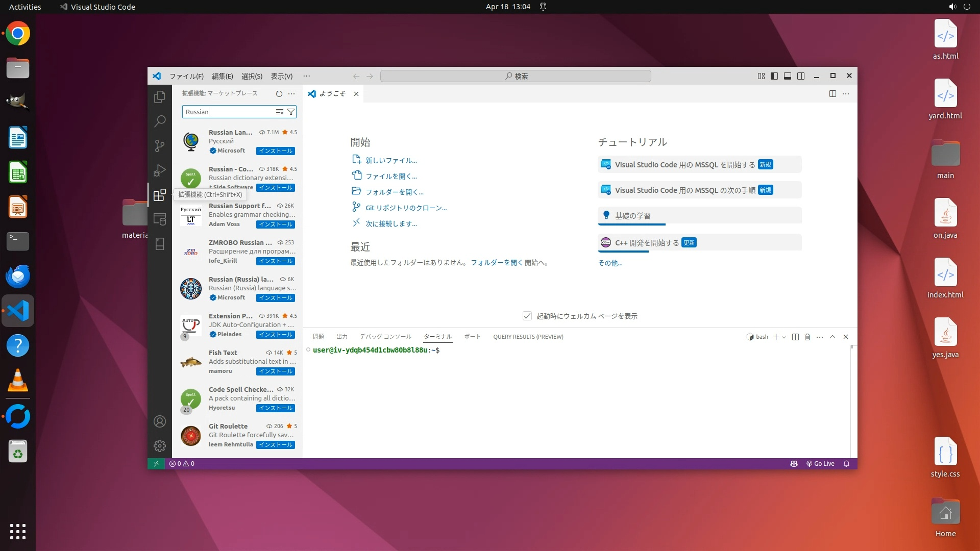This screenshot has height=551, width=980.
Task: Switch to the 出力 panel tab
Action: coord(342,337)
